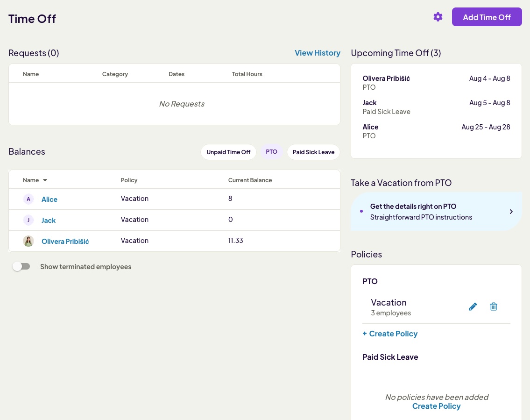Screen dimensions: 530x420
Task: Click + Create Policy under PTO
Action: click(x=390, y=334)
